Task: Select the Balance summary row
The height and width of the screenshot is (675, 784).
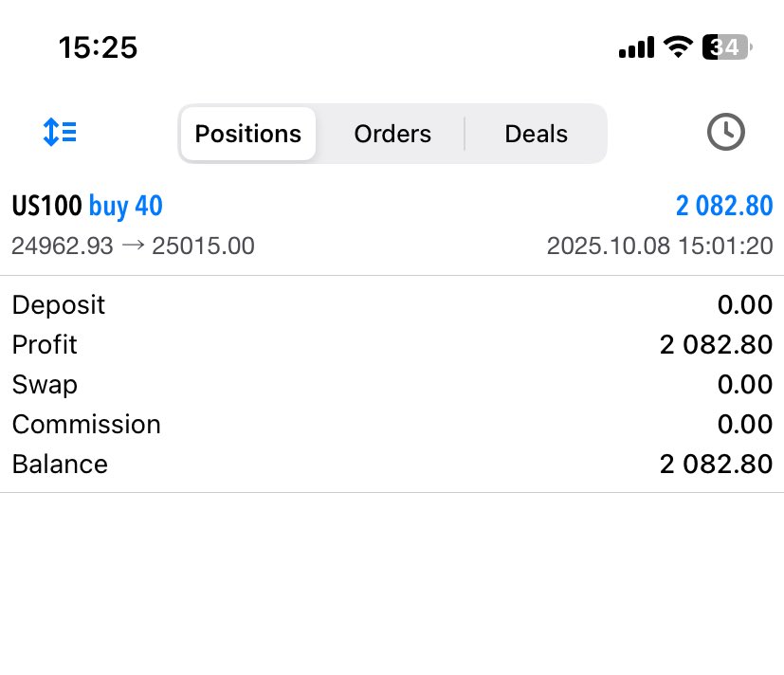Action: point(392,464)
